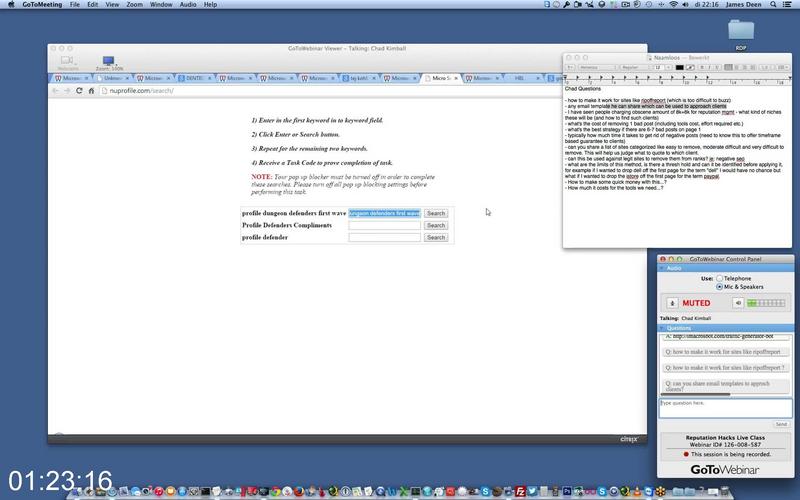Click the text highlight color pen button

(x=690, y=67)
